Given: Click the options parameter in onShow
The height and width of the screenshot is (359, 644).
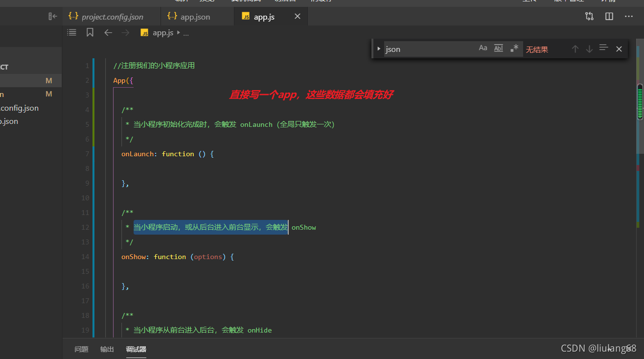Looking at the screenshot, I should [x=208, y=257].
